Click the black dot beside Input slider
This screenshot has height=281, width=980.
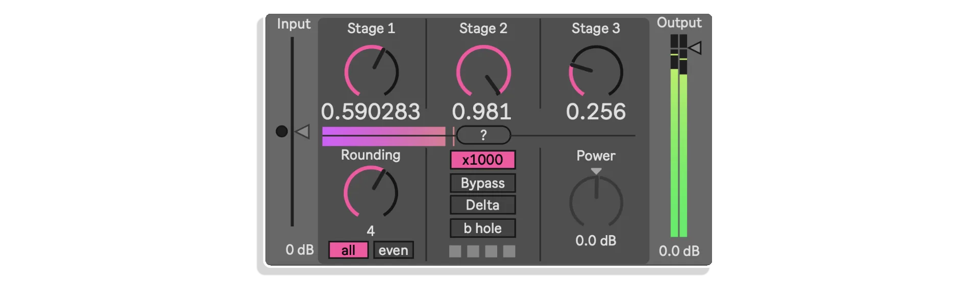point(282,132)
